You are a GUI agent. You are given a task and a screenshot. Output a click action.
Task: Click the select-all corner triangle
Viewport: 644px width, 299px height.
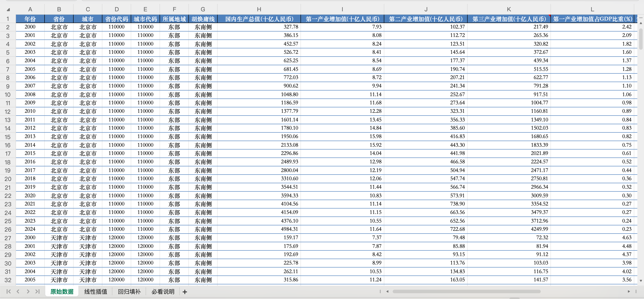(x=8, y=10)
